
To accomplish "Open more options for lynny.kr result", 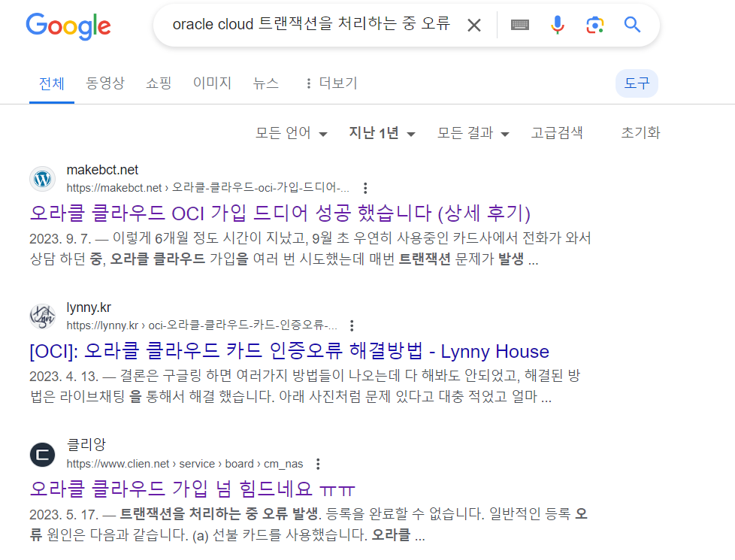I will [352, 325].
